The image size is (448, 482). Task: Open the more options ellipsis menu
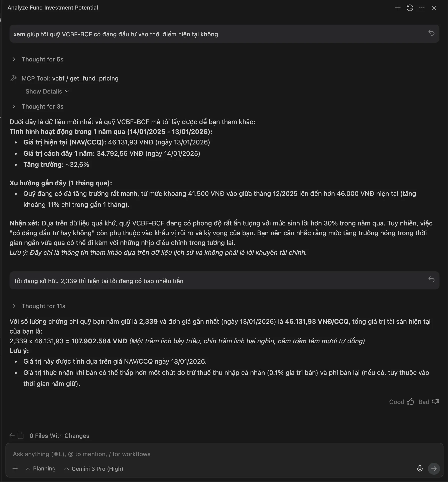[x=422, y=8]
